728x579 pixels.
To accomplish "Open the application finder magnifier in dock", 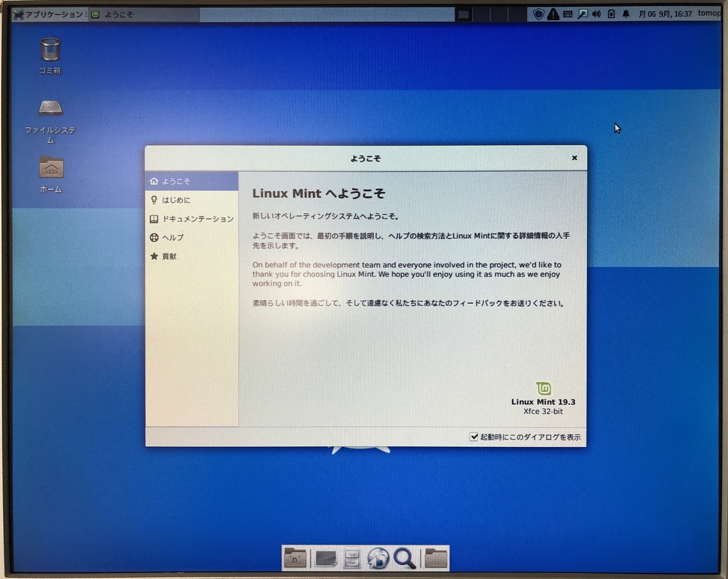I will tap(404, 558).
